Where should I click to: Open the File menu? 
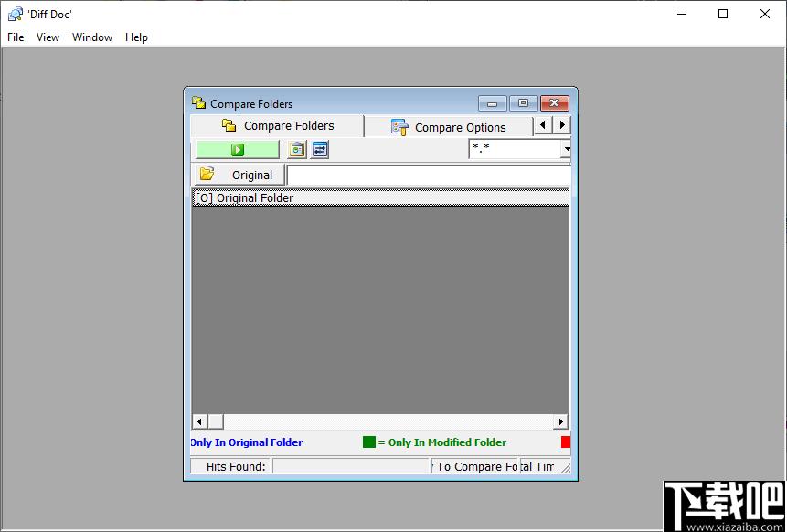16,37
